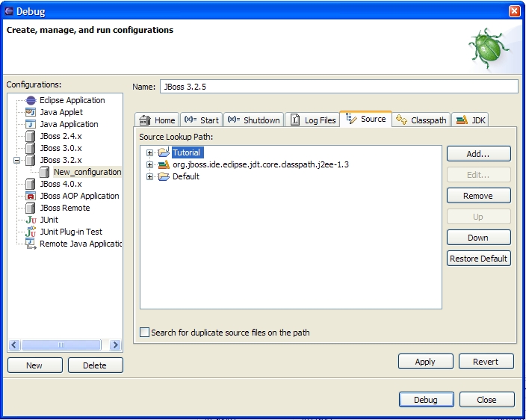Toggle Search for duplicate source files checkbox
Viewport: 526px width, 420px height.
145,333
